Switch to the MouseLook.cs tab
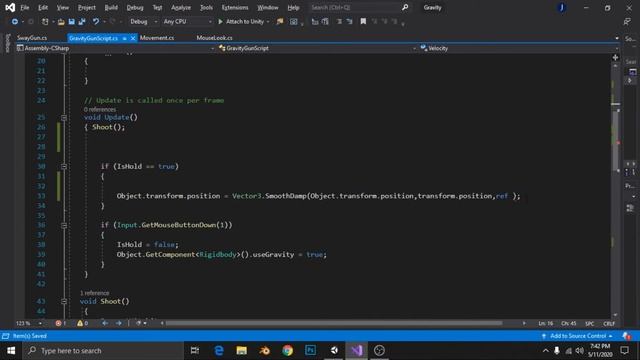Viewport: 640px width, 360px height. [x=214, y=38]
